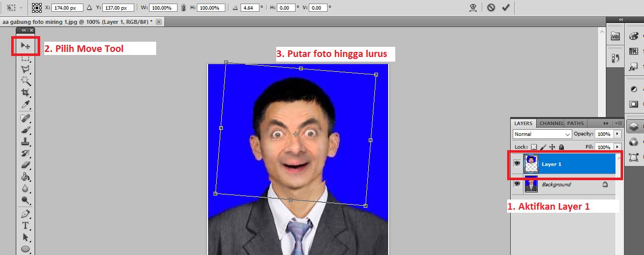Select the Path Selection tool
644x255 pixels.
(25, 237)
